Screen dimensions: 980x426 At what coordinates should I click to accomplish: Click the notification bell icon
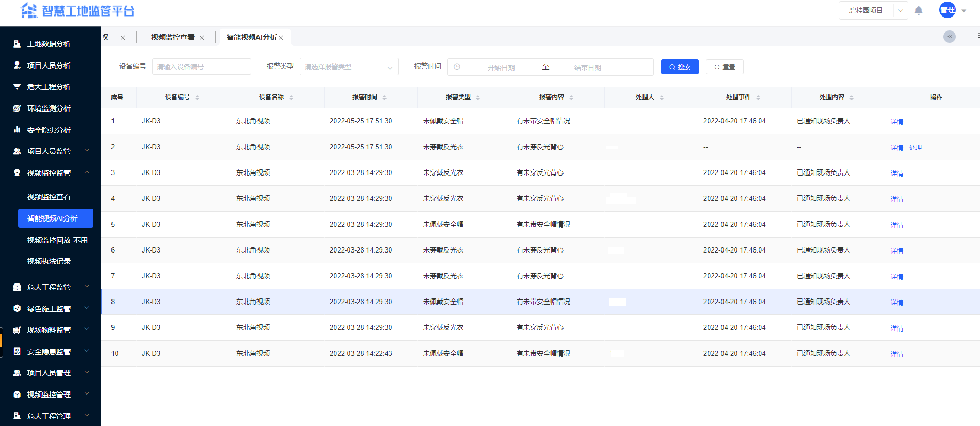(x=919, y=10)
